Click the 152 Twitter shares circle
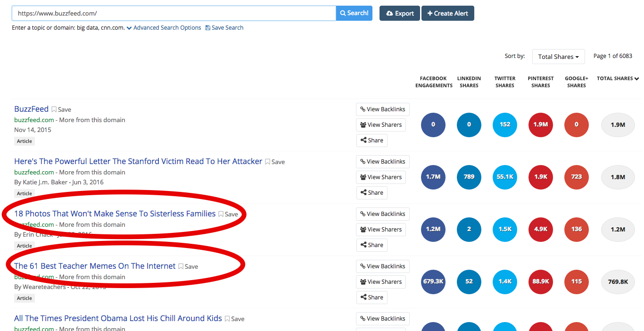This screenshot has width=644, height=331. coord(505,125)
